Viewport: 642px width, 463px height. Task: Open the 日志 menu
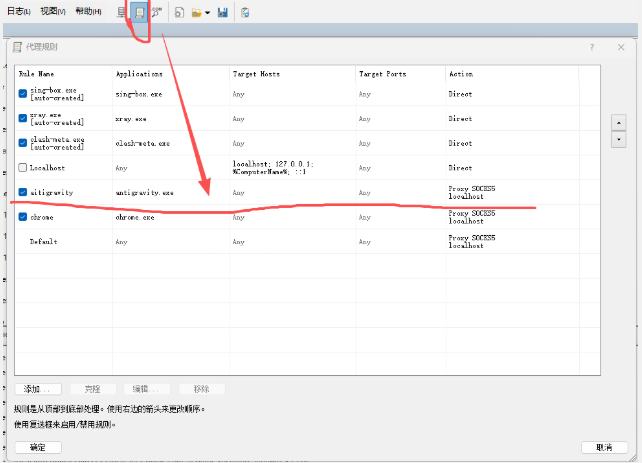pos(18,11)
